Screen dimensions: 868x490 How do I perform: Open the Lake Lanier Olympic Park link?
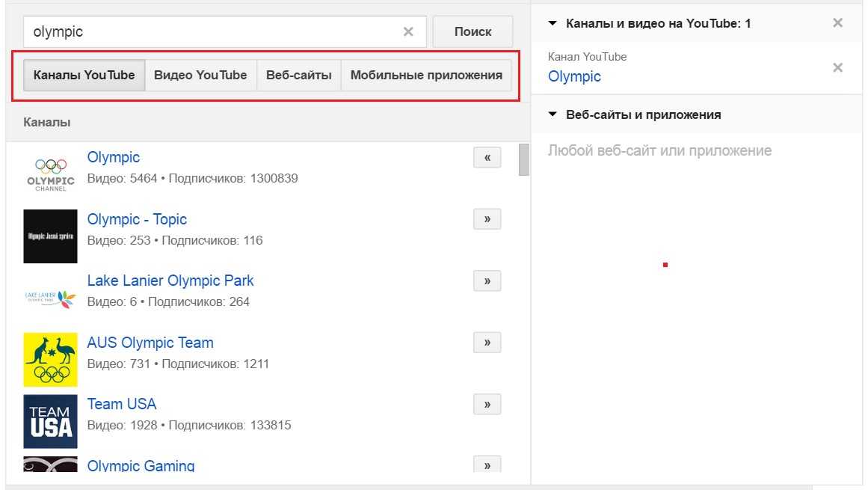170,281
